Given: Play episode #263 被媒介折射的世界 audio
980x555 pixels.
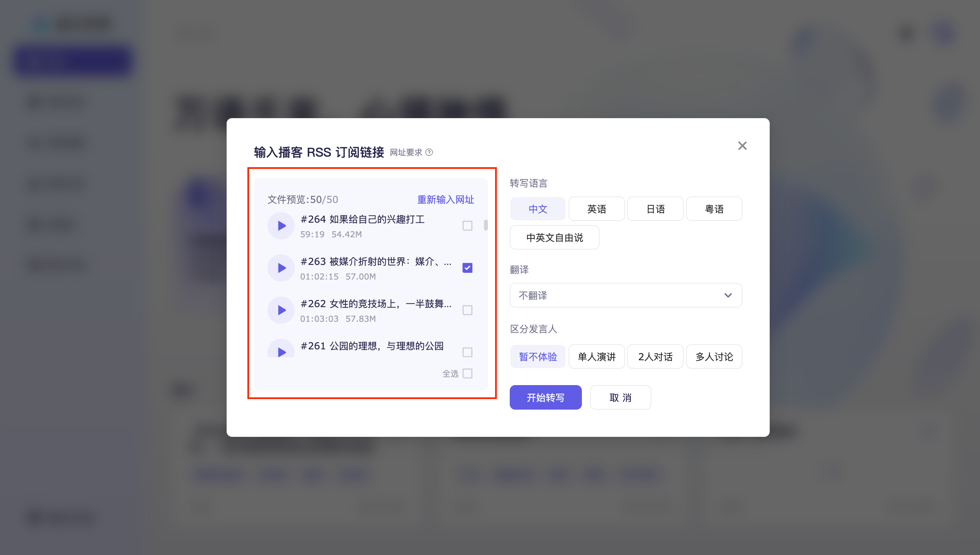Looking at the screenshot, I should 281,268.
